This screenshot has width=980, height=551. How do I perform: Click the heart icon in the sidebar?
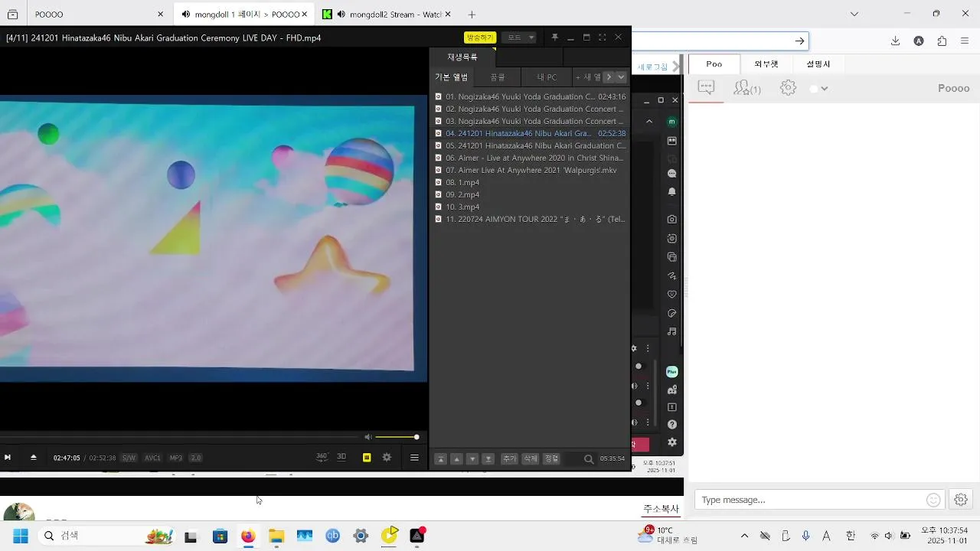tap(671, 294)
